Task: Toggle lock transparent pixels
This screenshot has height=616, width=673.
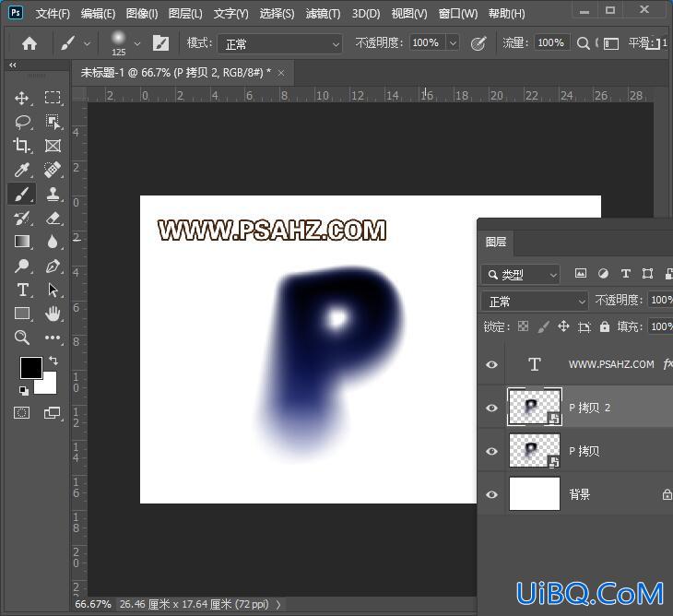Action: pos(523,326)
